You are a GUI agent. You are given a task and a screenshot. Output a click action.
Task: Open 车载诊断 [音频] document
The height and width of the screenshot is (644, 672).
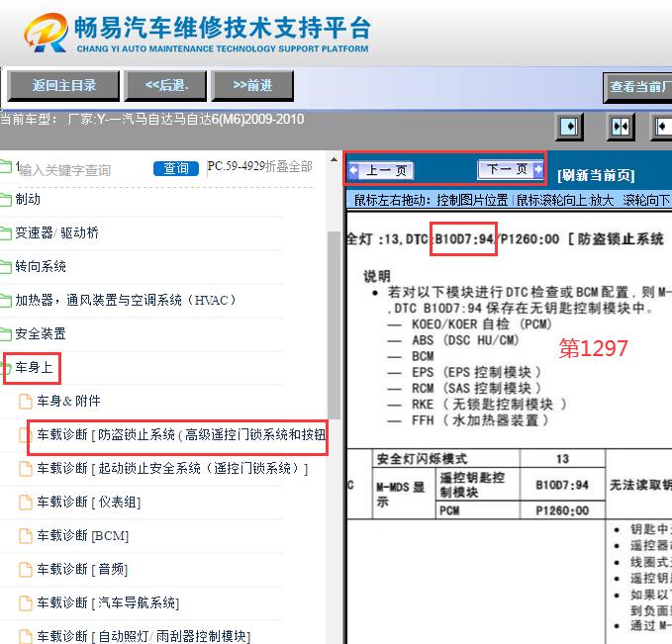(82, 569)
